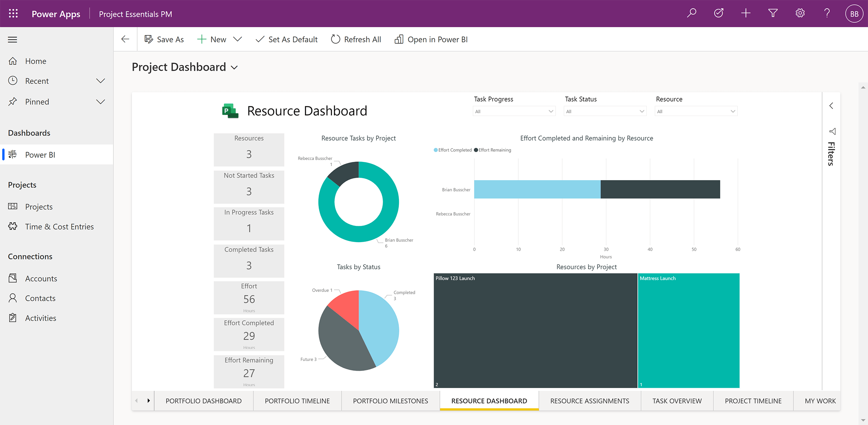Collapse the site map hamburger menu
Image resolution: width=868 pixels, height=425 pixels.
[x=13, y=40]
